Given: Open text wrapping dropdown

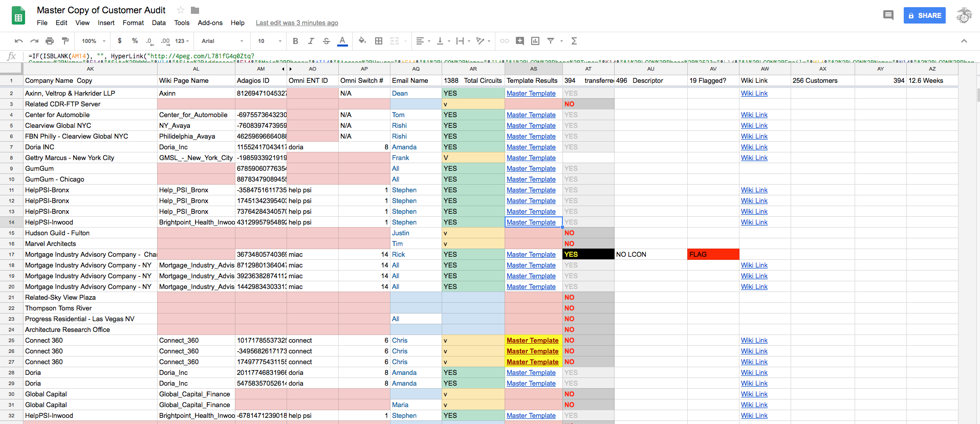Looking at the screenshot, I should pos(463,41).
